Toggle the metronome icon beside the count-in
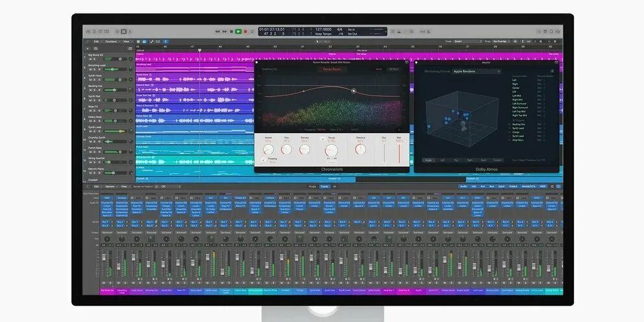644x322 pixels. pos(428,32)
